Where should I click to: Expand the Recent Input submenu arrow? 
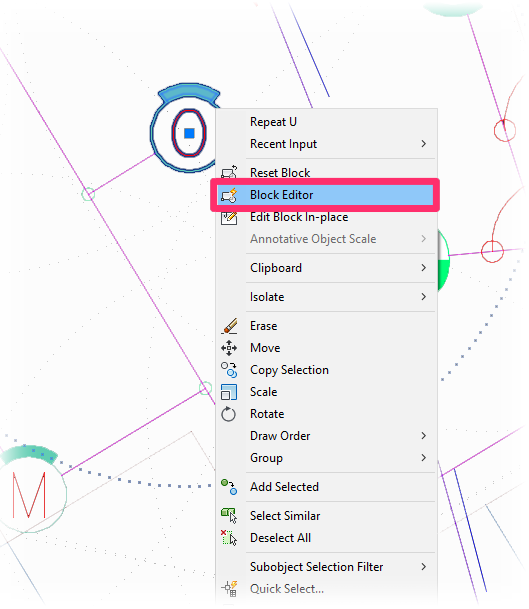(x=424, y=144)
